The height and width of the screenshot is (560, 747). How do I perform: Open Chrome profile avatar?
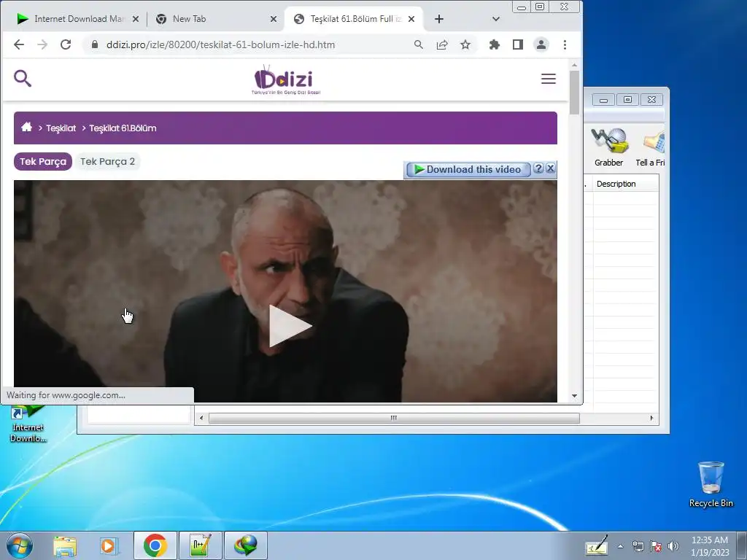(541, 44)
